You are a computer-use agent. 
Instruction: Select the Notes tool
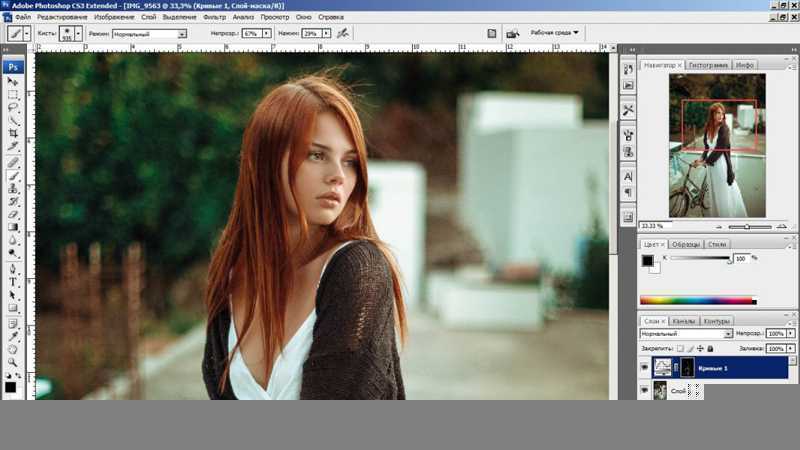(x=13, y=323)
